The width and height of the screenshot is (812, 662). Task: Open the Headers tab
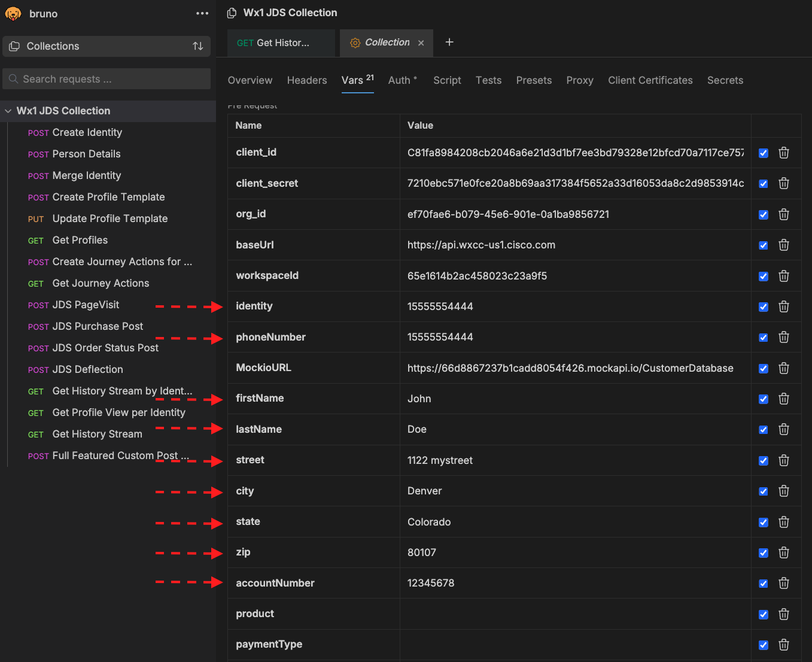click(307, 80)
